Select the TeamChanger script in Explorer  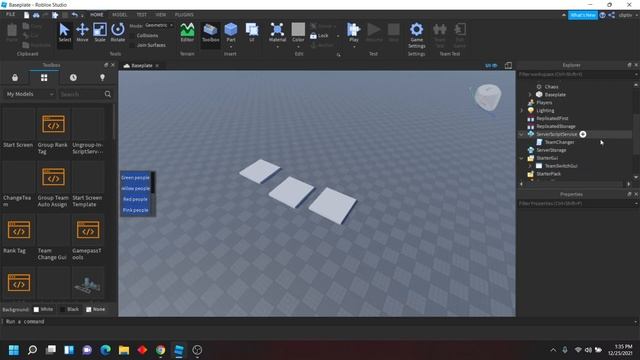(x=559, y=142)
